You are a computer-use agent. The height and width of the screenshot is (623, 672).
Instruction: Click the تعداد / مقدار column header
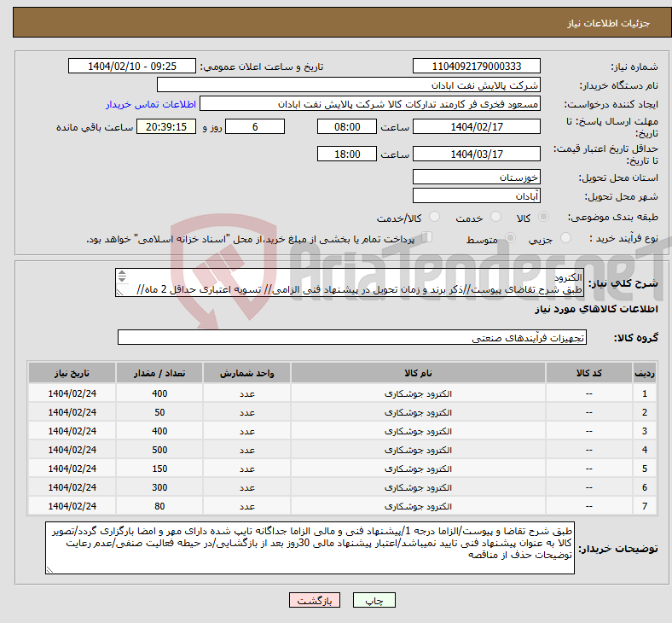159,374
